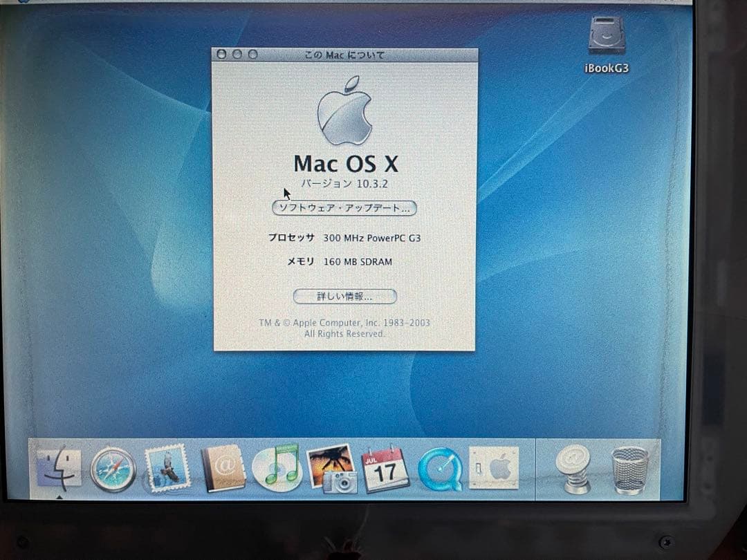
Task: Open Finder from the Dock
Action: pyautogui.click(x=59, y=469)
